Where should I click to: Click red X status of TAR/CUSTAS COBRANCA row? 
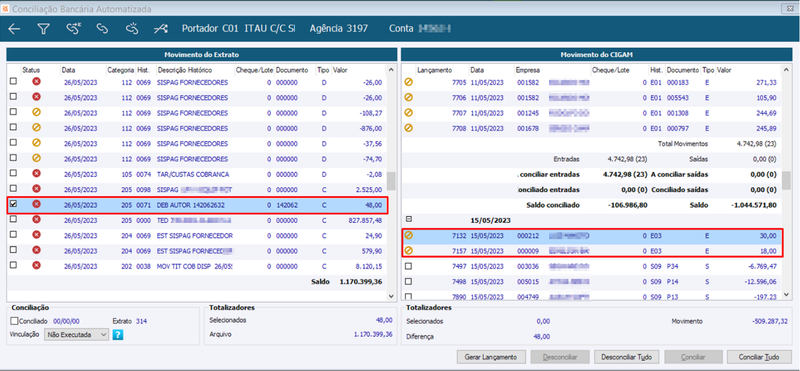(x=37, y=174)
